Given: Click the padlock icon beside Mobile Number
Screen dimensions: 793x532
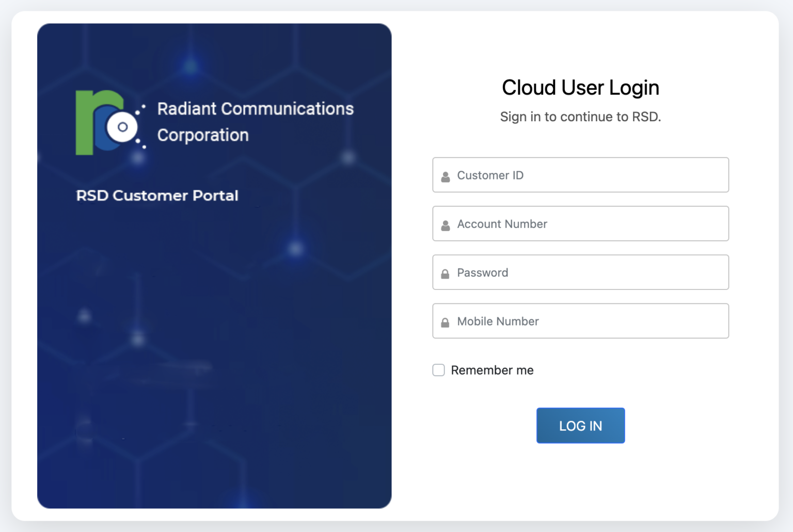Looking at the screenshot, I should pyautogui.click(x=445, y=321).
